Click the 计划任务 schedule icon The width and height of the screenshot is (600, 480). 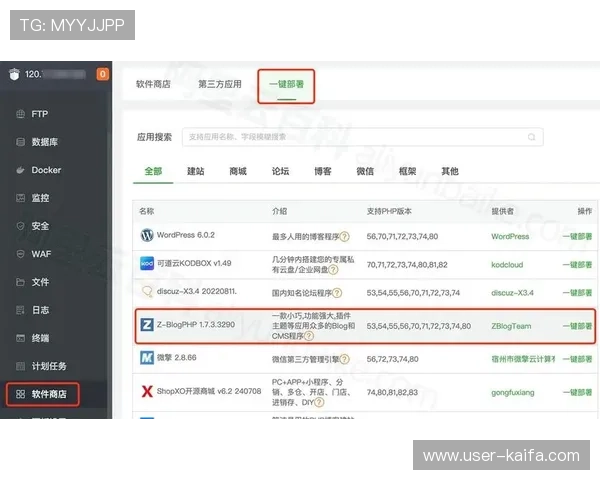pos(20,366)
